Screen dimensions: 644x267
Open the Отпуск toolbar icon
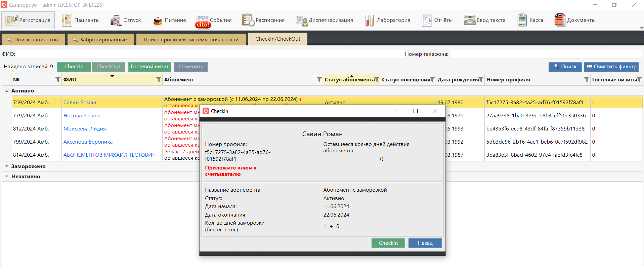(116, 20)
